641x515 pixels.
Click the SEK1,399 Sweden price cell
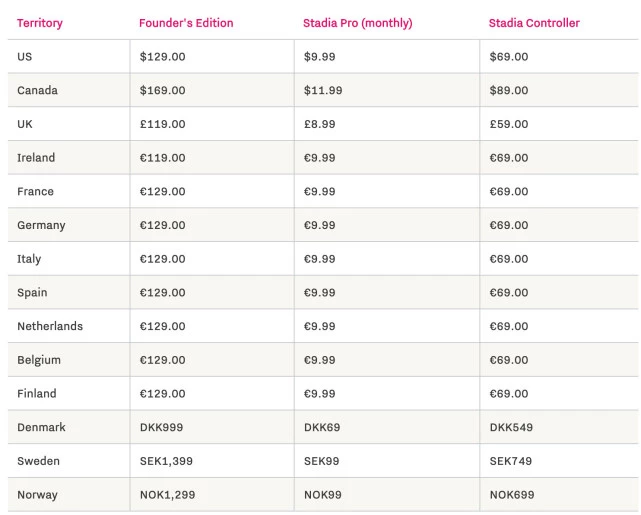tap(166, 461)
